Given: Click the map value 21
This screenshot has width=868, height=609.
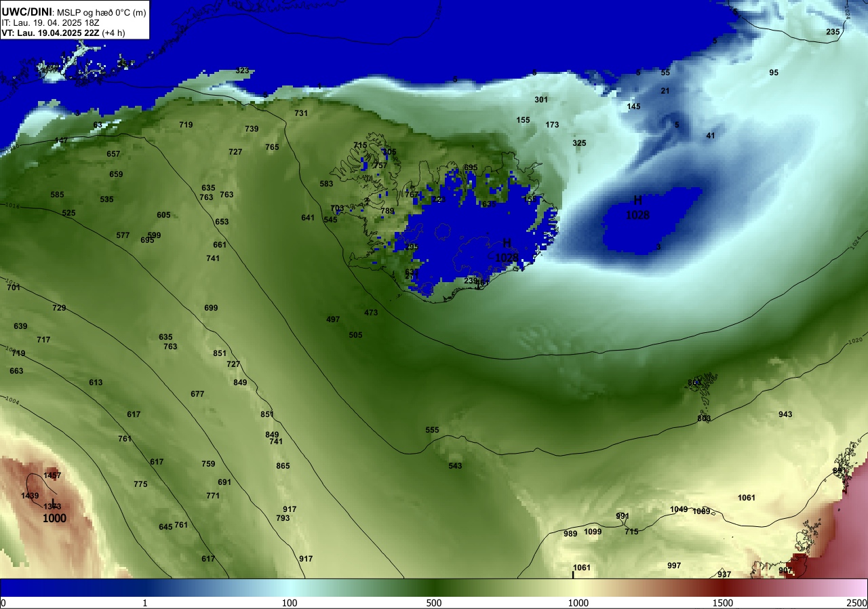Looking at the screenshot, I should point(665,91).
